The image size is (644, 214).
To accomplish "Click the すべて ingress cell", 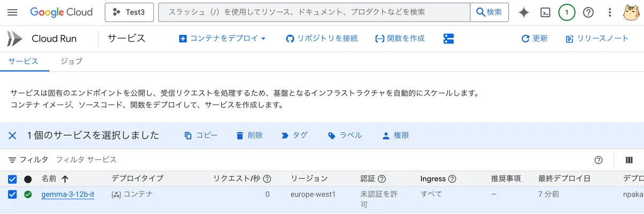I will tap(431, 194).
